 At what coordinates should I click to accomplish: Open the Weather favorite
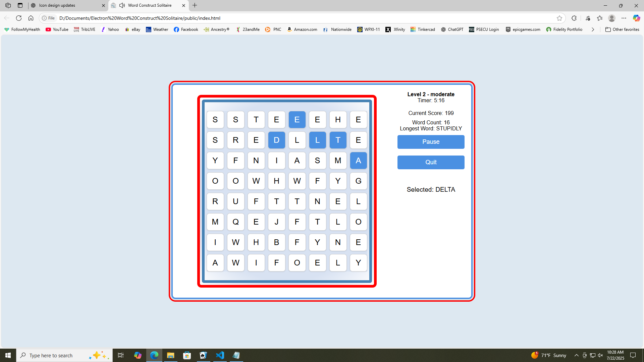[x=157, y=29]
